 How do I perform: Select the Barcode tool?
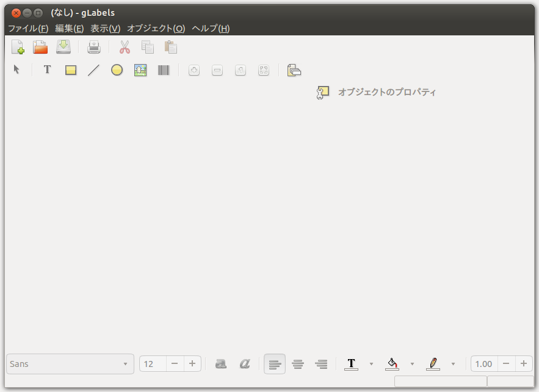pyautogui.click(x=164, y=70)
